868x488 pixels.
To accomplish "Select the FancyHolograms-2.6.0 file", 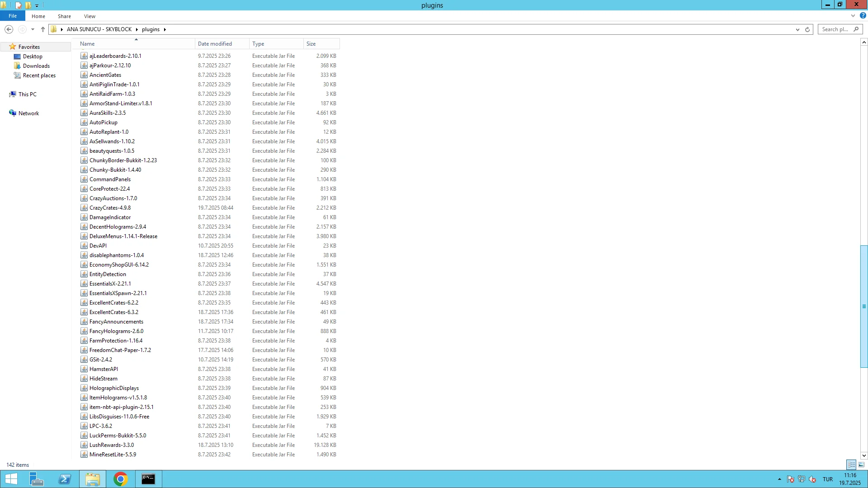I will tap(116, 331).
